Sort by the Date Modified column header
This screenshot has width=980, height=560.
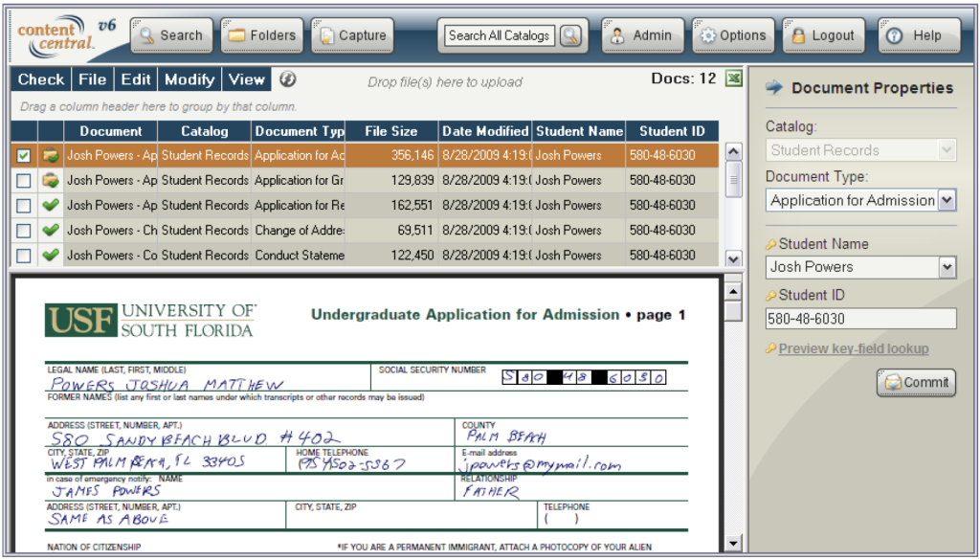485,131
